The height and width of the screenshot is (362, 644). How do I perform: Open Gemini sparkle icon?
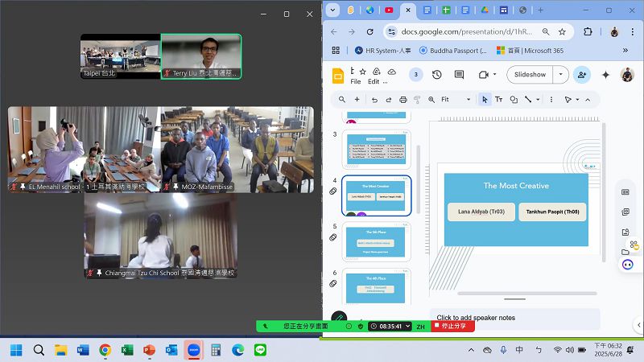606,75
